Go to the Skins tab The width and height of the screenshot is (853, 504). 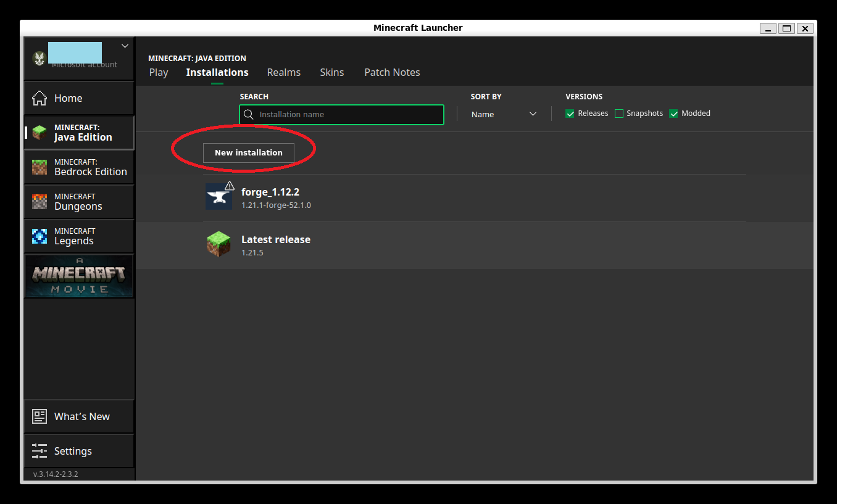point(332,72)
